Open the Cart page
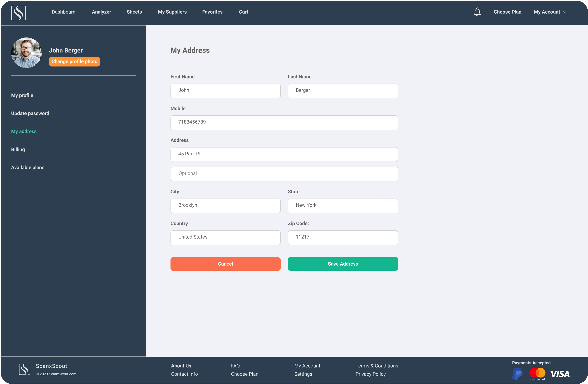588x384 pixels. pos(243,12)
